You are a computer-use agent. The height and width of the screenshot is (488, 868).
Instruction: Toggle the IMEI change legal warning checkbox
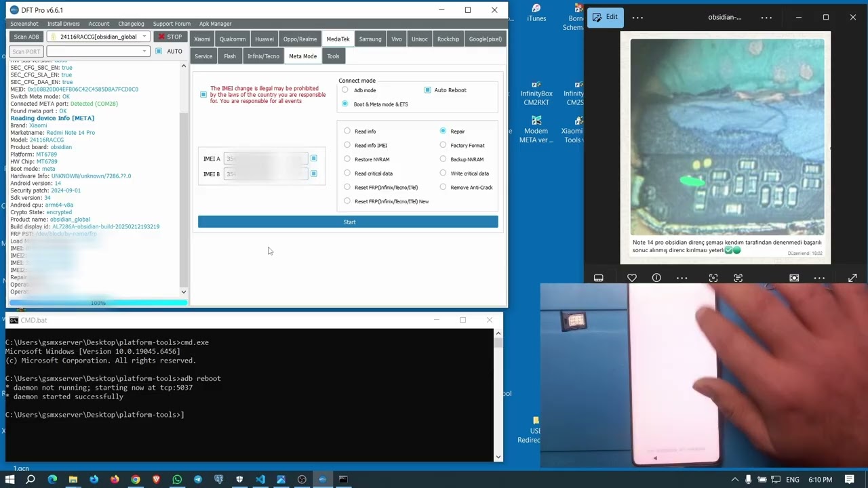coord(203,94)
